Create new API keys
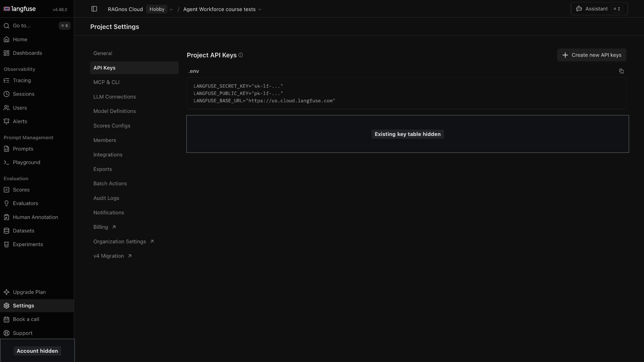644x362 pixels. pos(592,55)
